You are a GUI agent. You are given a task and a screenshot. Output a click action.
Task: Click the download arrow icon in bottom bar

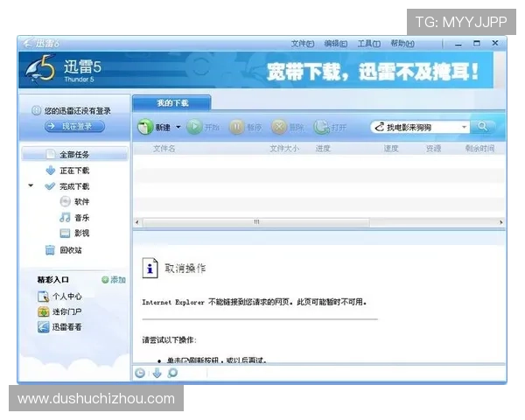click(157, 373)
